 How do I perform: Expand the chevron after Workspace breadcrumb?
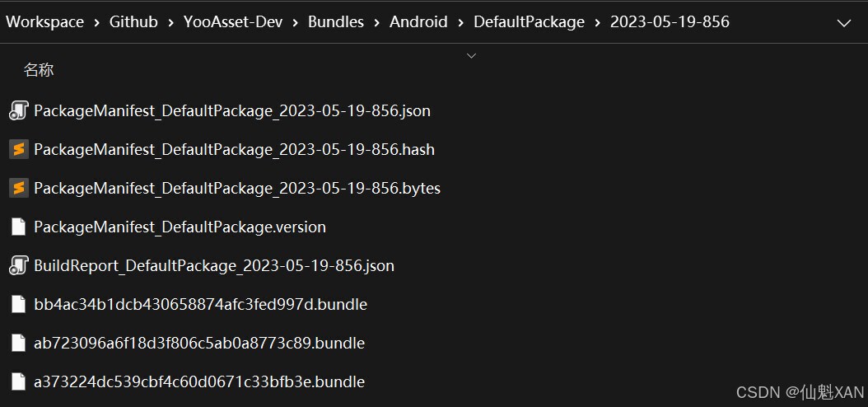tap(96, 22)
